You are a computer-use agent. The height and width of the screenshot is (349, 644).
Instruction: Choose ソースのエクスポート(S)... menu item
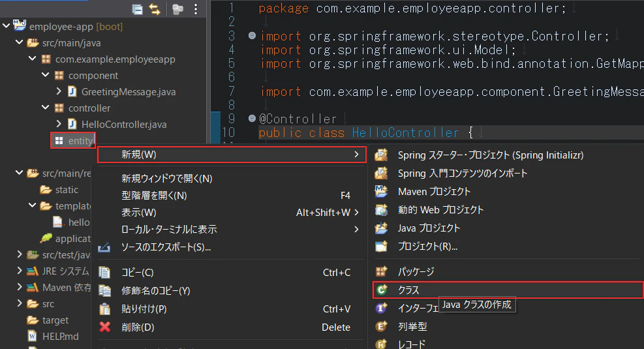pos(232,247)
